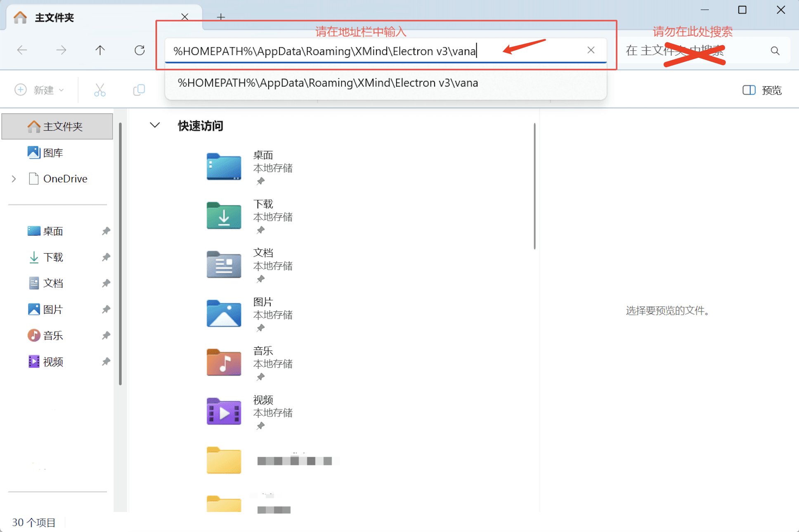This screenshot has height=532, width=799.
Task: Collapse the 快速访问 section
Action: point(155,125)
